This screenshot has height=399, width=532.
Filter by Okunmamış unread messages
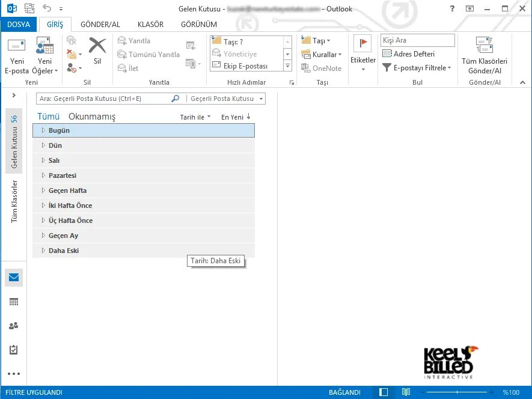coord(92,117)
